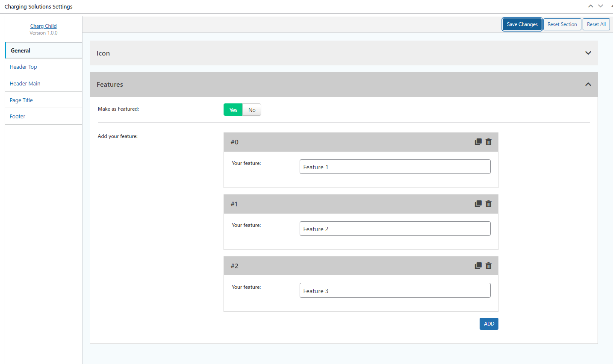Delete feature item #0 with trash icon
The height and width of the screenshot is (364, 613).
(x=489, y=142)
